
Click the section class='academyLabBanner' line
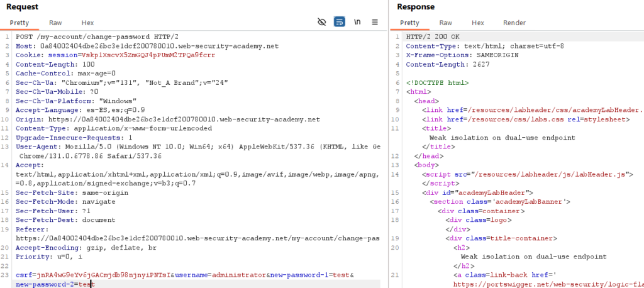pos(500,202)
